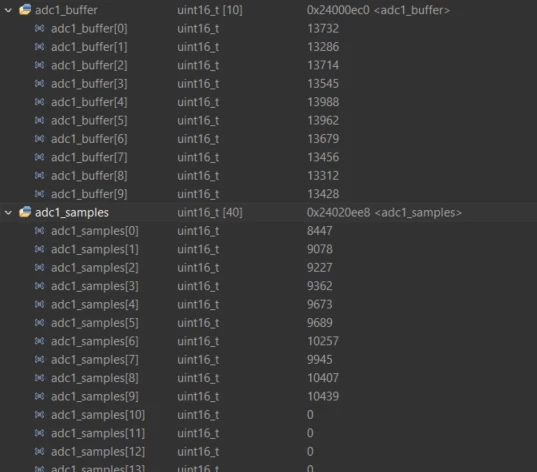Click variable icon beside adc1_buffer[0]
Screen dimensions: 537x472
pyautogui.click(x=39, y=28)
